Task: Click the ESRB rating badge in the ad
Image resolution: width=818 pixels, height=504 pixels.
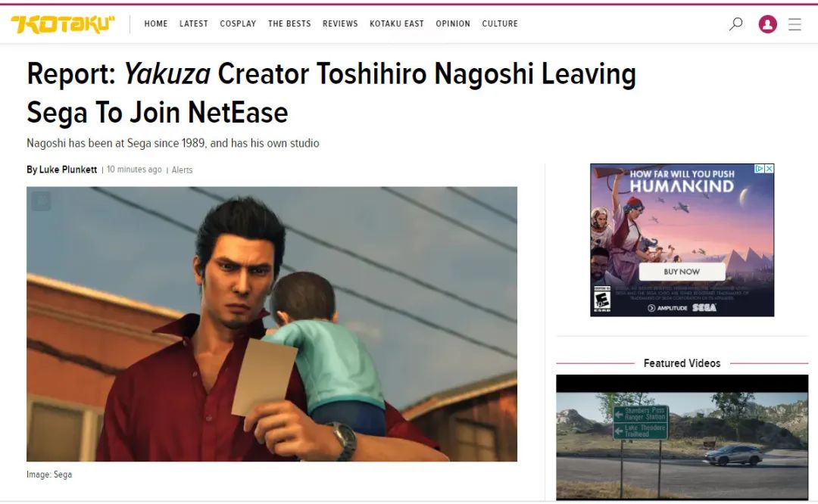Action: pyautogui.click(x=602, y=299)
